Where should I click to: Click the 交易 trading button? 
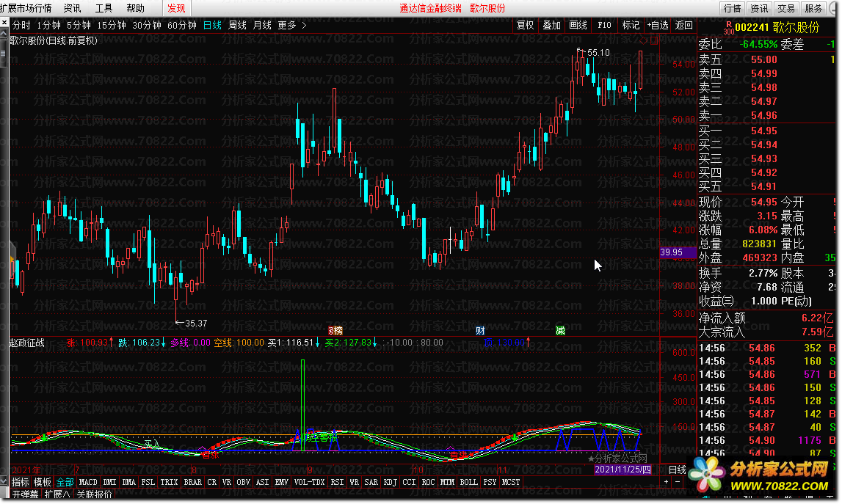tap(786, 8)
